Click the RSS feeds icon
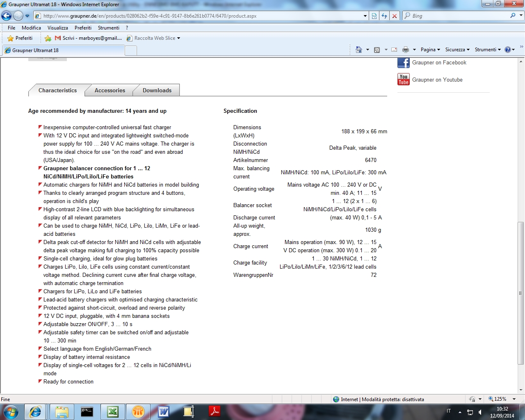The image size is (525, 420). tap(377, 50)
